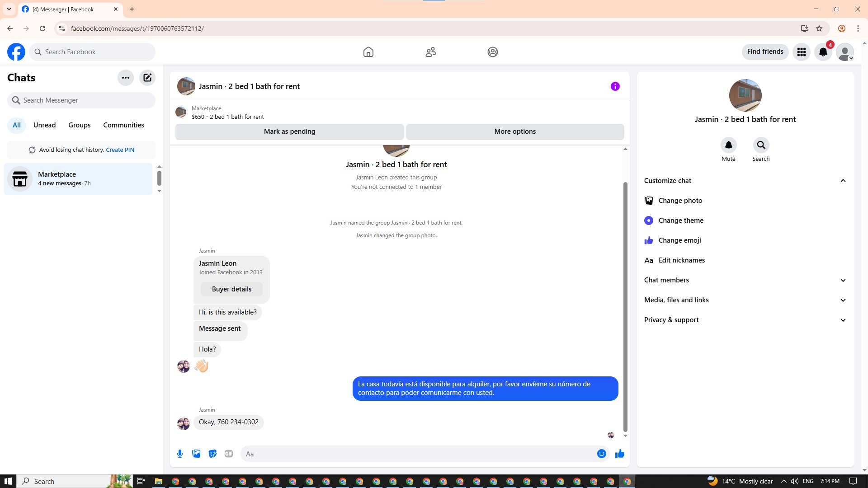
Task: Compose a new message with pencil icon
Action: (x=147, y=78)
